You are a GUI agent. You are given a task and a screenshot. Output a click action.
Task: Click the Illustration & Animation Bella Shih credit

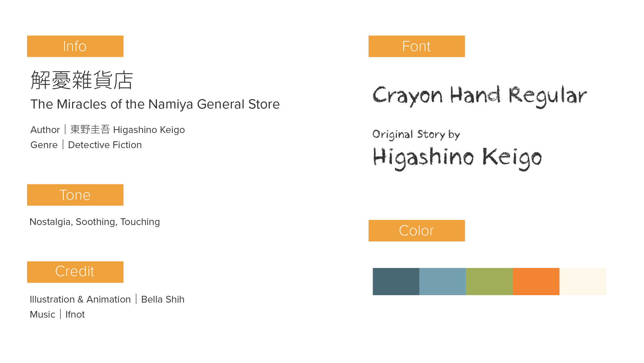pos(107,299)
